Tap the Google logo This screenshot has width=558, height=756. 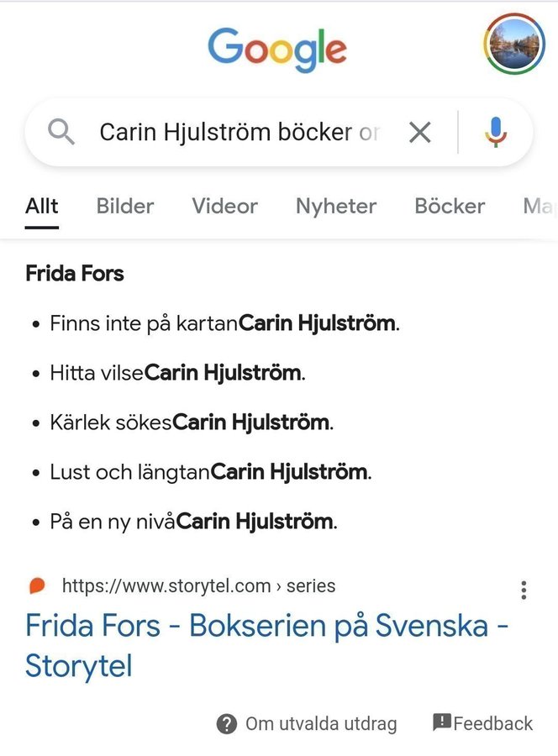point(277,50)
